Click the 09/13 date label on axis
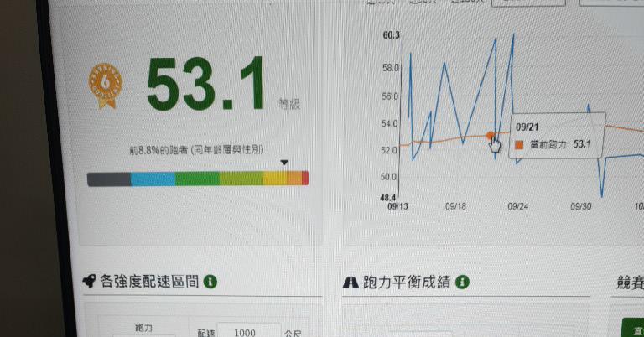 coord(397,206)
